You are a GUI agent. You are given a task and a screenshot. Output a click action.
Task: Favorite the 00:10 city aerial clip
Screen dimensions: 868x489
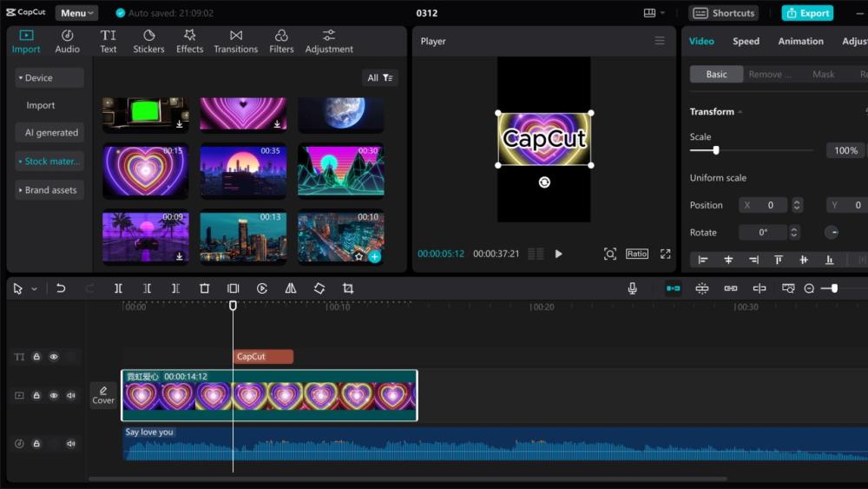click(x=358, y=256)
